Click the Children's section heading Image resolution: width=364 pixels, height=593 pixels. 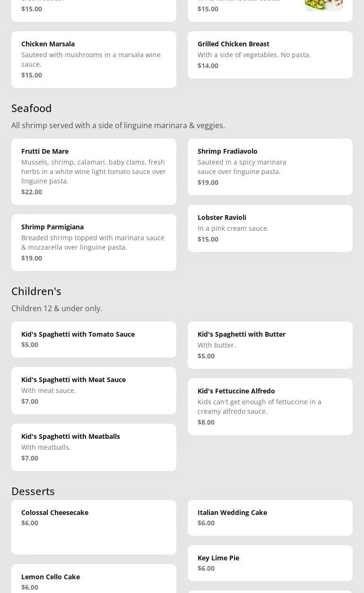[x=36, y=291]
